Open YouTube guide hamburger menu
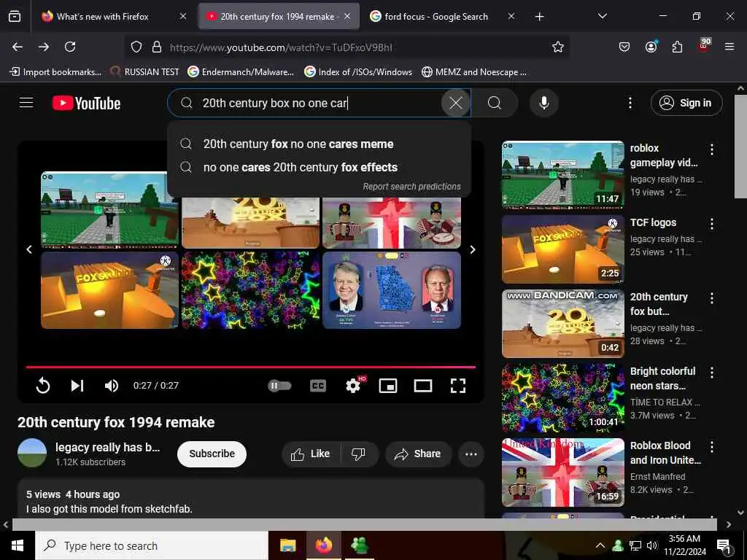The image size is (747, 560). tap(26, 102)
